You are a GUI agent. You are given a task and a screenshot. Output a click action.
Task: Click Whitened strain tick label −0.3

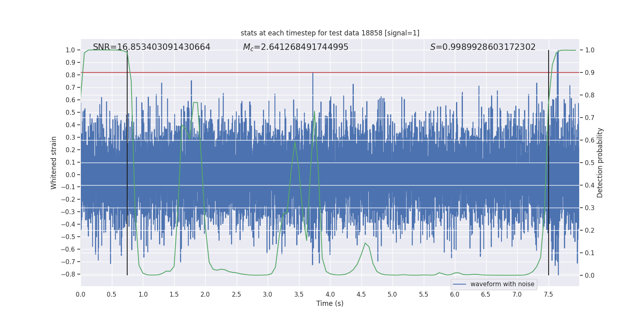(68, 212)
